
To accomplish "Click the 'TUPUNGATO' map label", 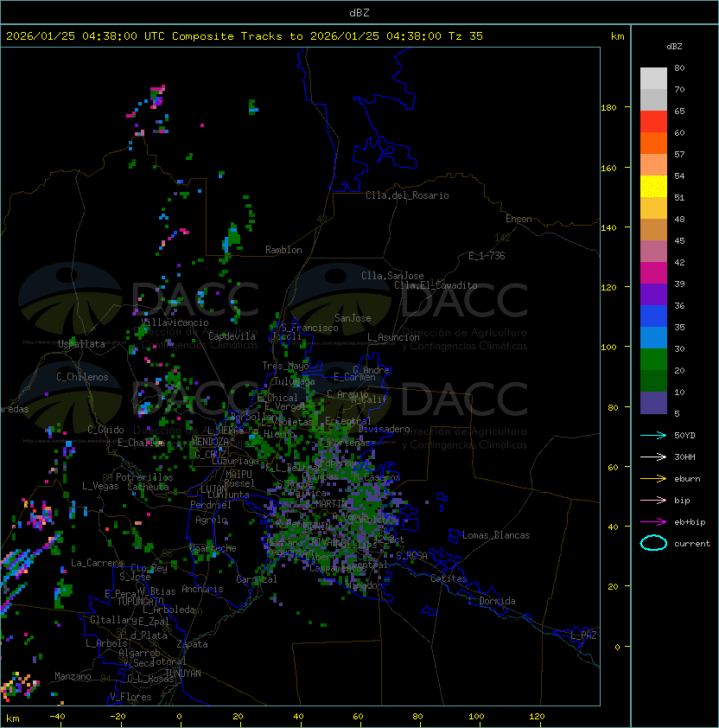I will (140, 601).
